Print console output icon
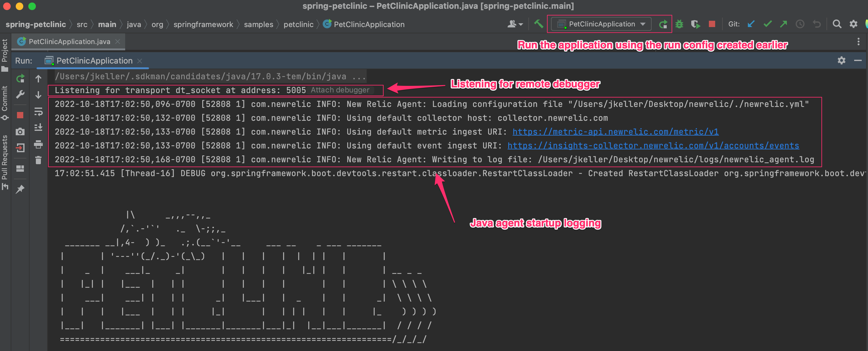The width and height of the screenshot is (868, 351). pos(38,144)
